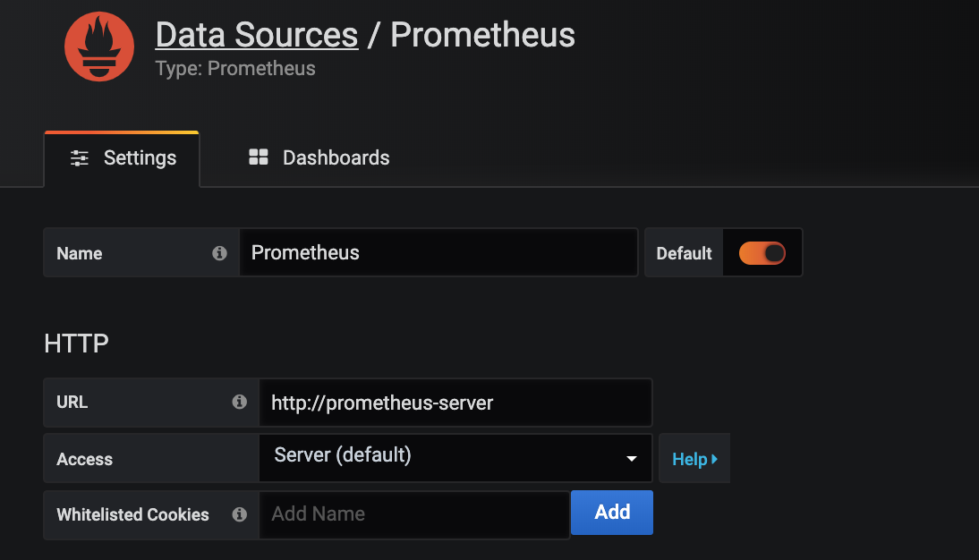This screenshot has height=560, width=979.
Task: Show info tooltip for the URL field
Action: tap(239, 403)
